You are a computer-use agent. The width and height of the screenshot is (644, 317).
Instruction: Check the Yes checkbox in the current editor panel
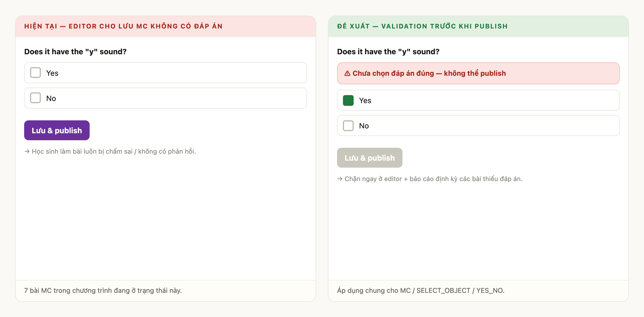coord(35,73)
